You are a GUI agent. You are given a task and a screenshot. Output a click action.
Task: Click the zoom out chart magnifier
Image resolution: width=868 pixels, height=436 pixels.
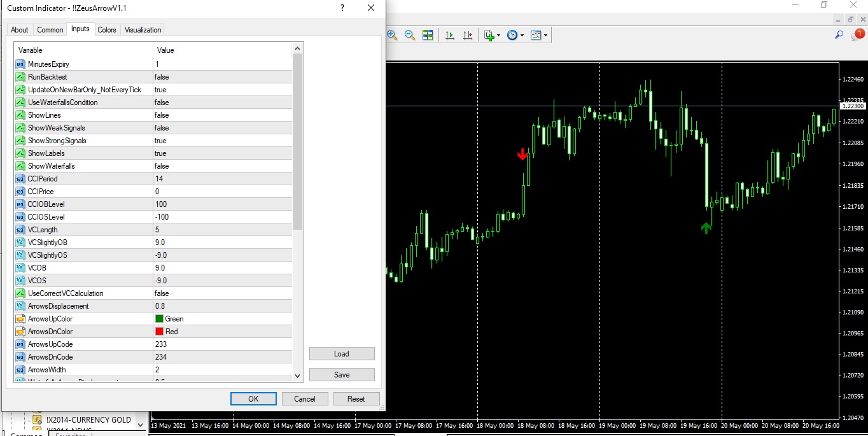pyautogui.click(x=410, y=36)
